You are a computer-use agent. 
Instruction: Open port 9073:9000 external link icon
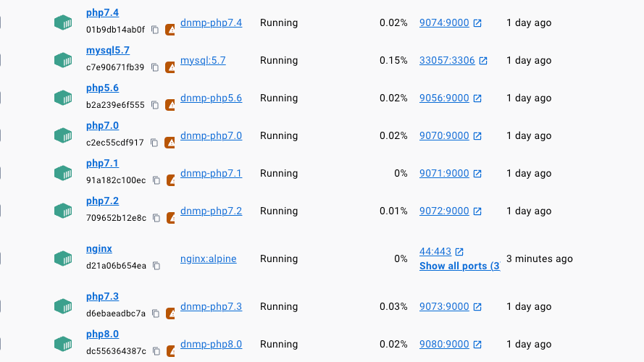[x=477, y=307]
